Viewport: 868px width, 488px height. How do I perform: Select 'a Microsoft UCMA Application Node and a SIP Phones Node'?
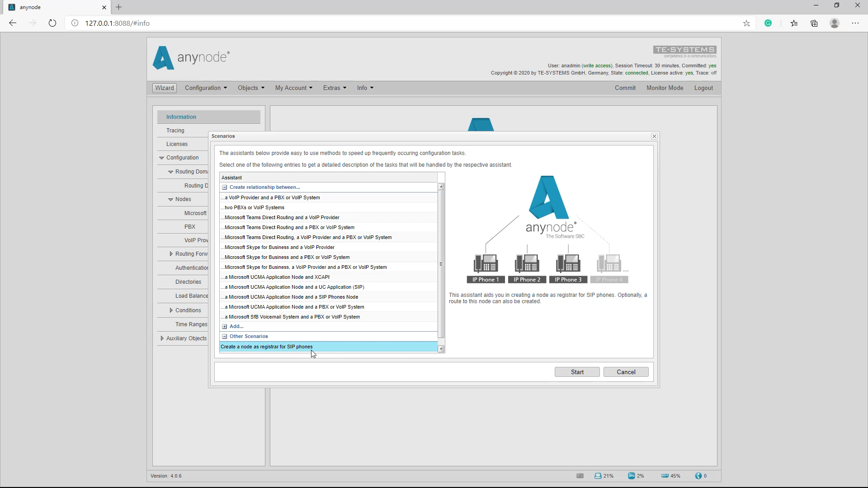tap(329, 297)
